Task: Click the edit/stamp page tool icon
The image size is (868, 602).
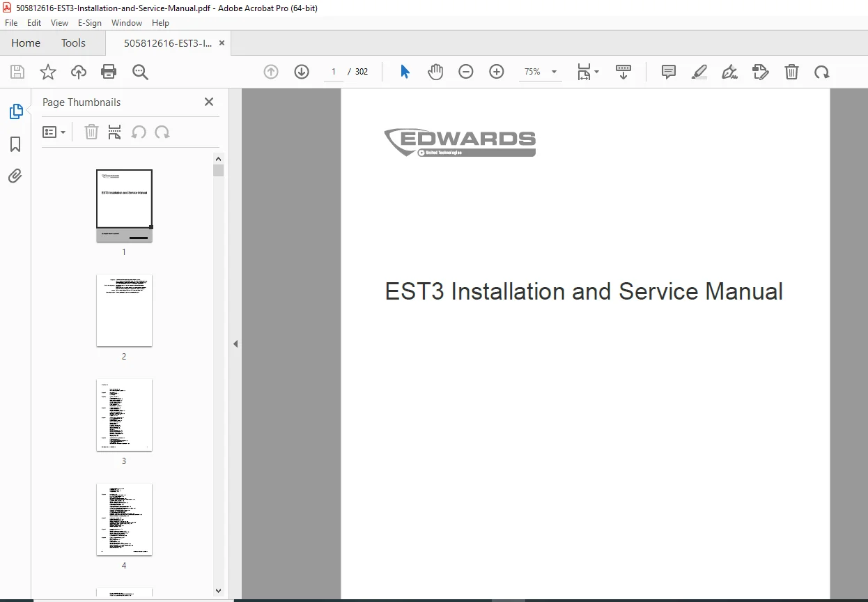Action: tap(761, 72)
